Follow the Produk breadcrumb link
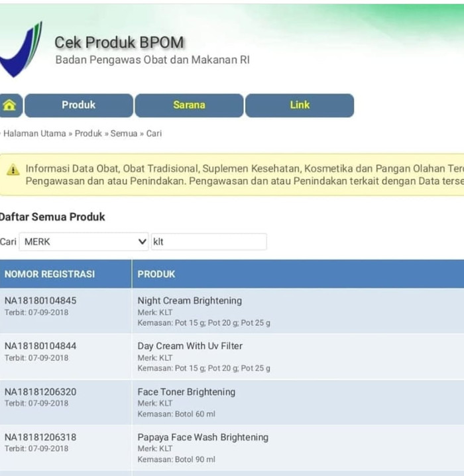Viewport: 464px width, 476px height. pos(88,133)
